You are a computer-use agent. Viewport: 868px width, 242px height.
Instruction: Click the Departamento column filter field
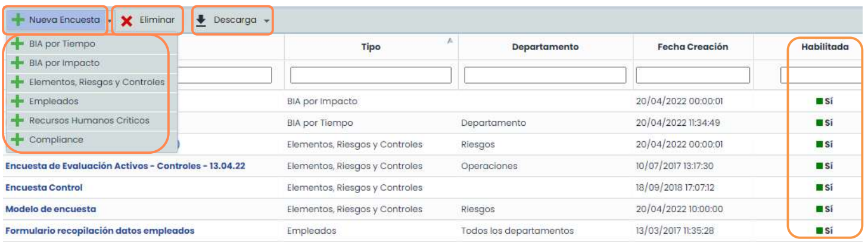coord(545,75)
